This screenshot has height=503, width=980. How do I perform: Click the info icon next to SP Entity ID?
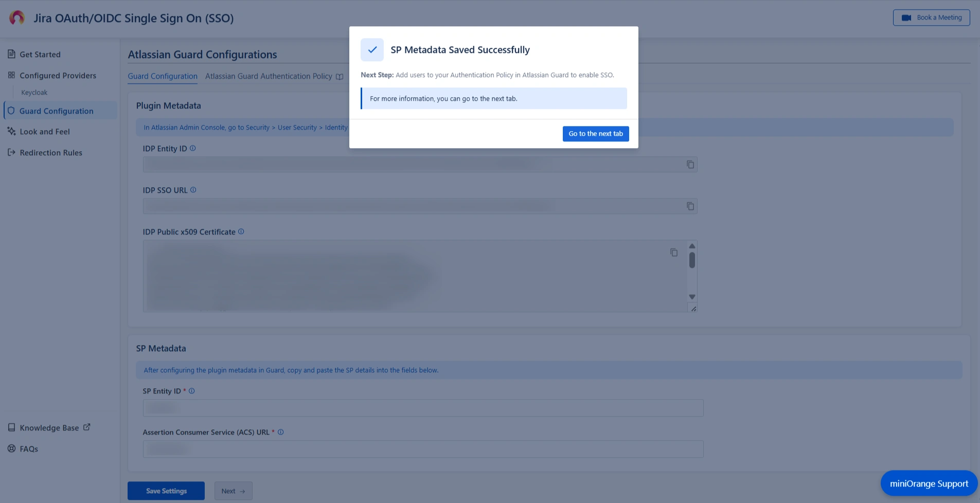coord(192,391)
